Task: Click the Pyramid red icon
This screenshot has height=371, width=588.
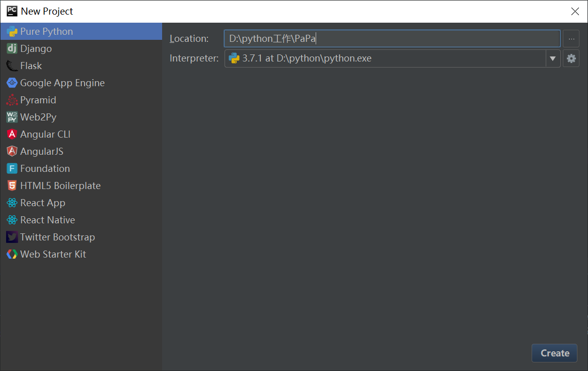Action: [x=12, y=100]
